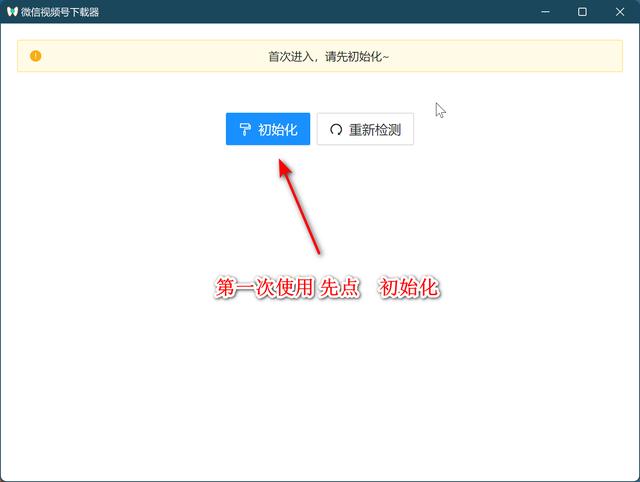Click the orange warning icon in the banner
The height and width of the screenshot is (482, 640).
(36, 56)
